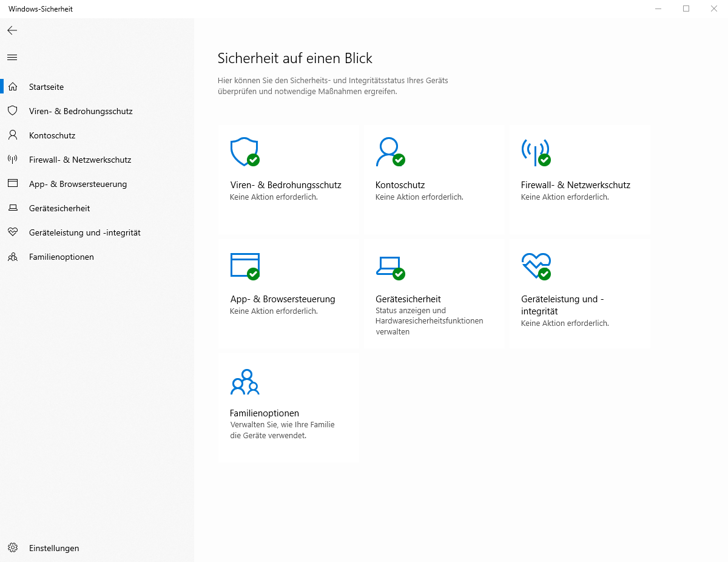Click 'Keine Aktion erforderlich.' under Firewall tile

565,197
